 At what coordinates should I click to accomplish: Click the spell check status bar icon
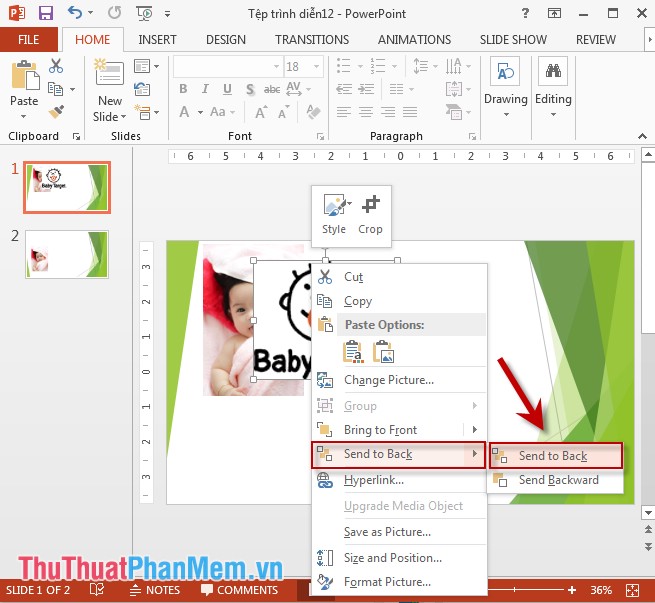[97, 589]
